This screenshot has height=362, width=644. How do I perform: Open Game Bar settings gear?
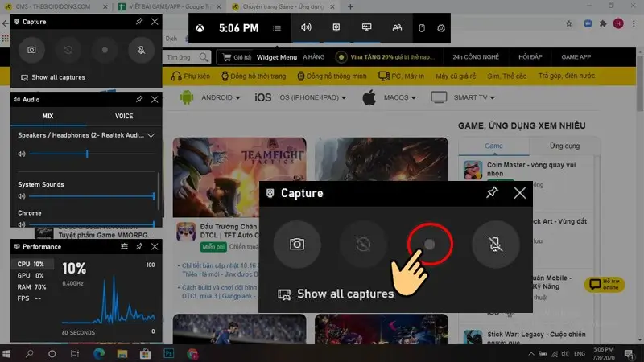click(x=441, y=28)
